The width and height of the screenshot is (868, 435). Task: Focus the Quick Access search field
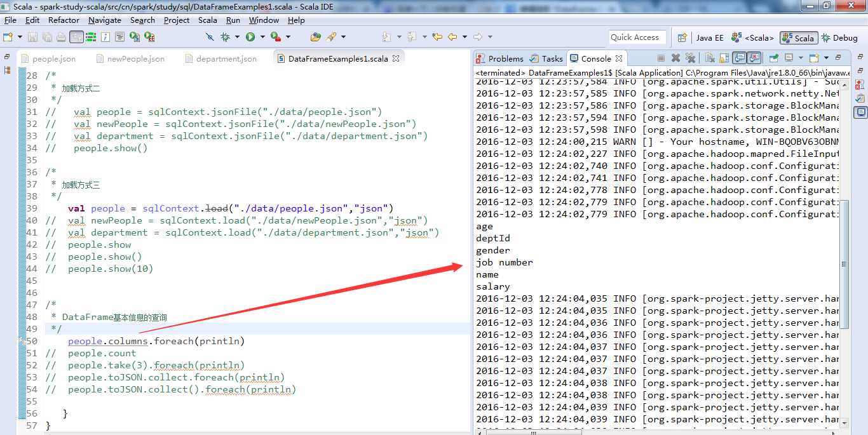coord(637,37)
